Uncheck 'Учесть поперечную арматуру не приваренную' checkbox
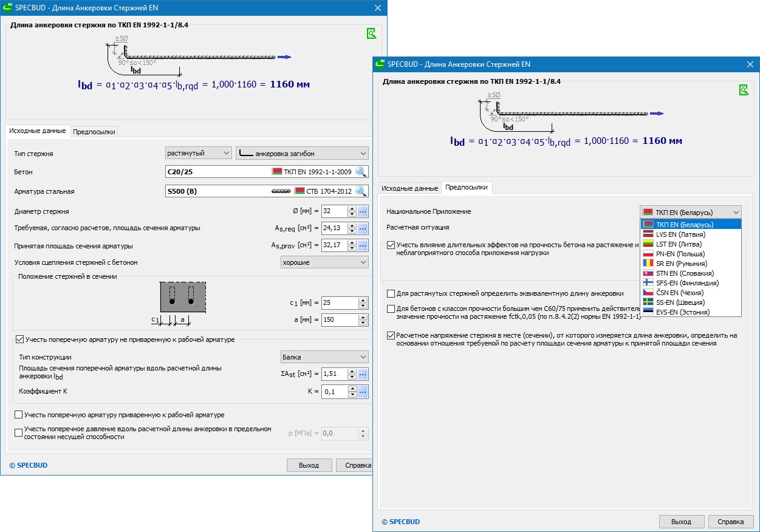The width and height of the screenshot is (760, 532). pyautogui.click(x=19, y=340)
